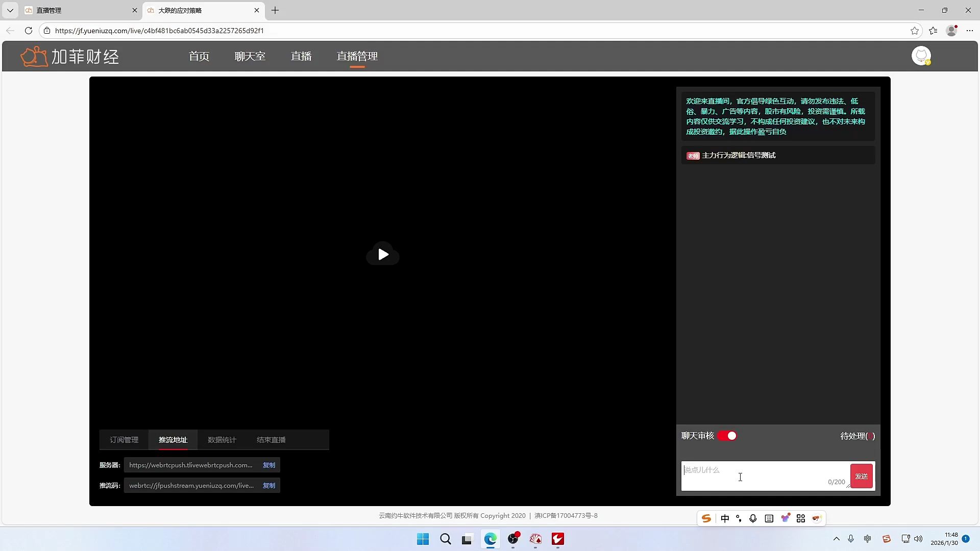Open the user avatar icon
Viewport: 980px width, 551px height.
(x=921, y=56)
